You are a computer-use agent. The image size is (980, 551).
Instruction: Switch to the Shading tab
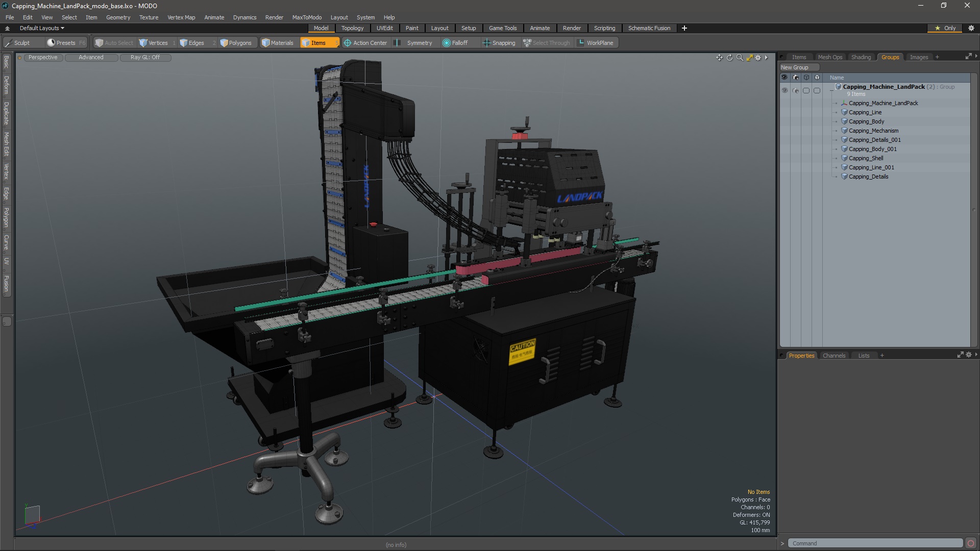[x=861, y=57]
